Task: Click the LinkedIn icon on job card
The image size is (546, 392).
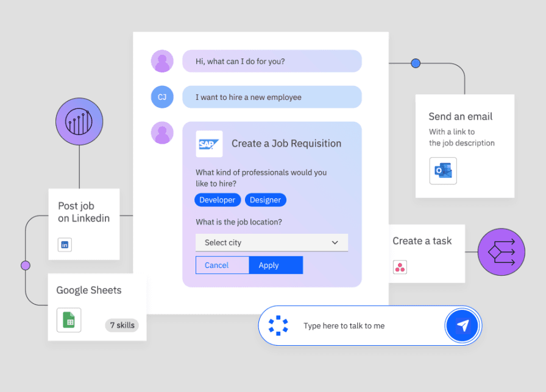Action: click(65, 245)
